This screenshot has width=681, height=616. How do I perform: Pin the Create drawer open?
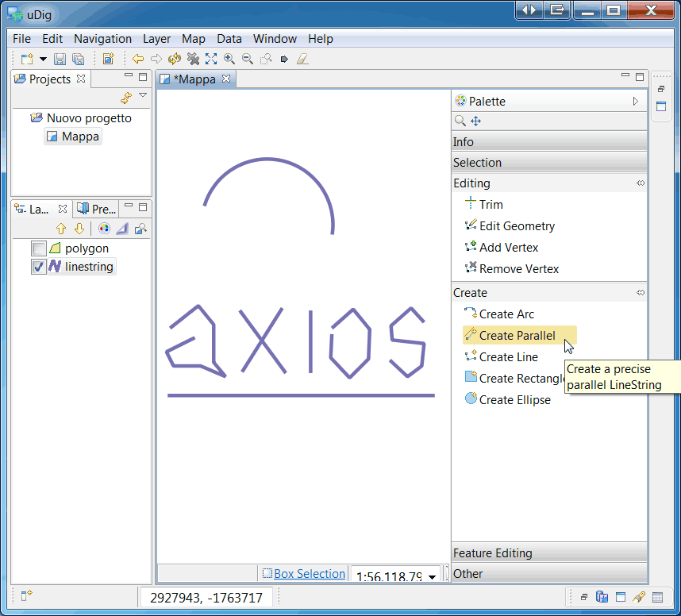point(641,293)
